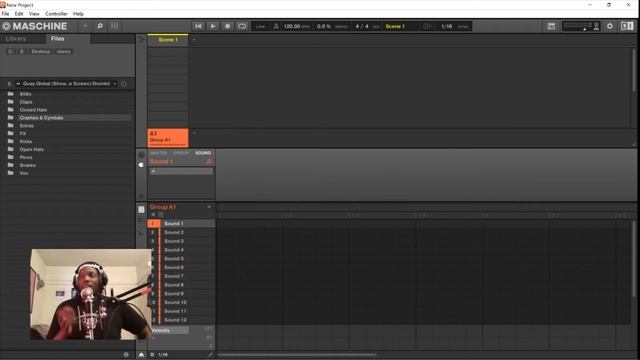Toggle the pencil paint tool icon
Viewport: 640px width, 360px height.
point(210,355)
